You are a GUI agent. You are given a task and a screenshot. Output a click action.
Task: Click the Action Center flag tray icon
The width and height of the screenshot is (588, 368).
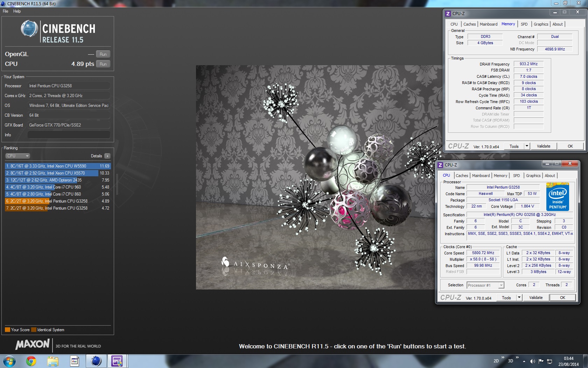541,361
